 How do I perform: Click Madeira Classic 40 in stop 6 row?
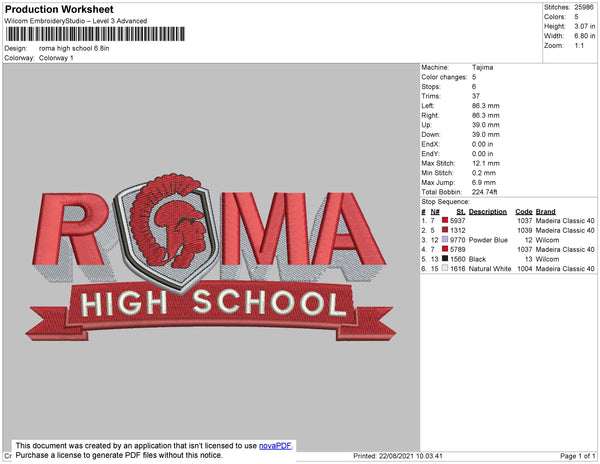pyautogui.click(x=565, y=269)
